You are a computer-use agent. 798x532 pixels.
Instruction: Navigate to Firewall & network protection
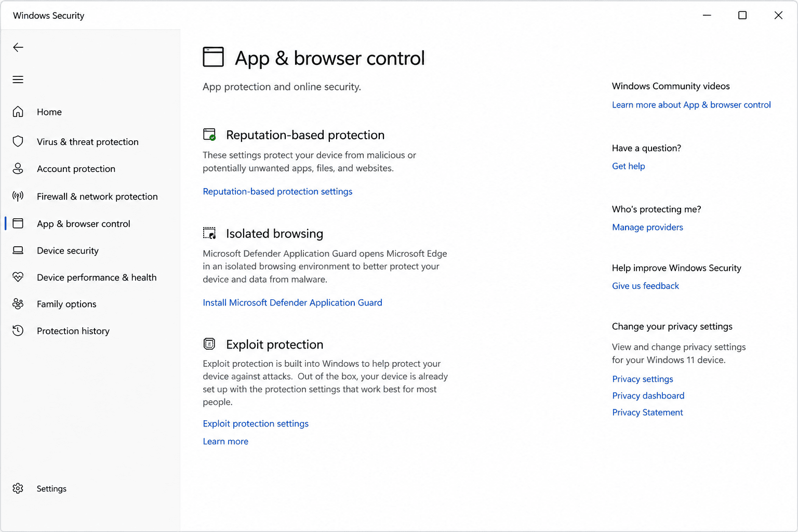pyautogui.click(x=97, y=196)
